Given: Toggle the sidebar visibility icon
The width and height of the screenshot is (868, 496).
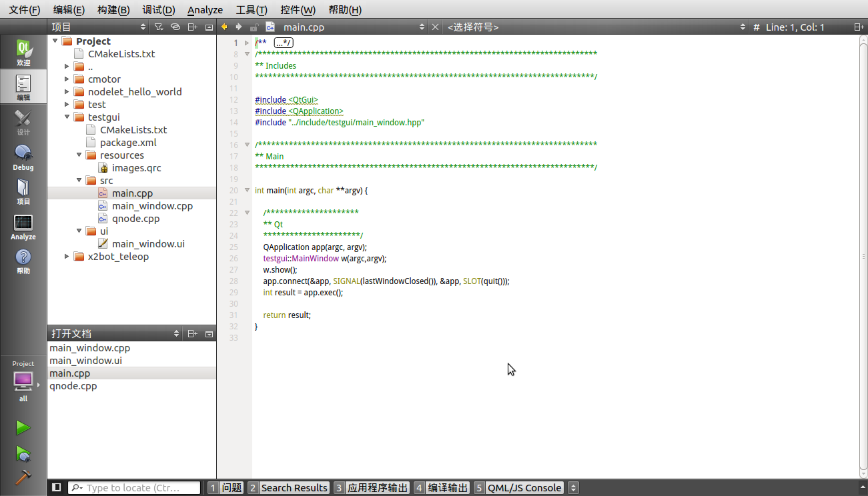Looking at the screenshot, I should (x=57, y=487).
